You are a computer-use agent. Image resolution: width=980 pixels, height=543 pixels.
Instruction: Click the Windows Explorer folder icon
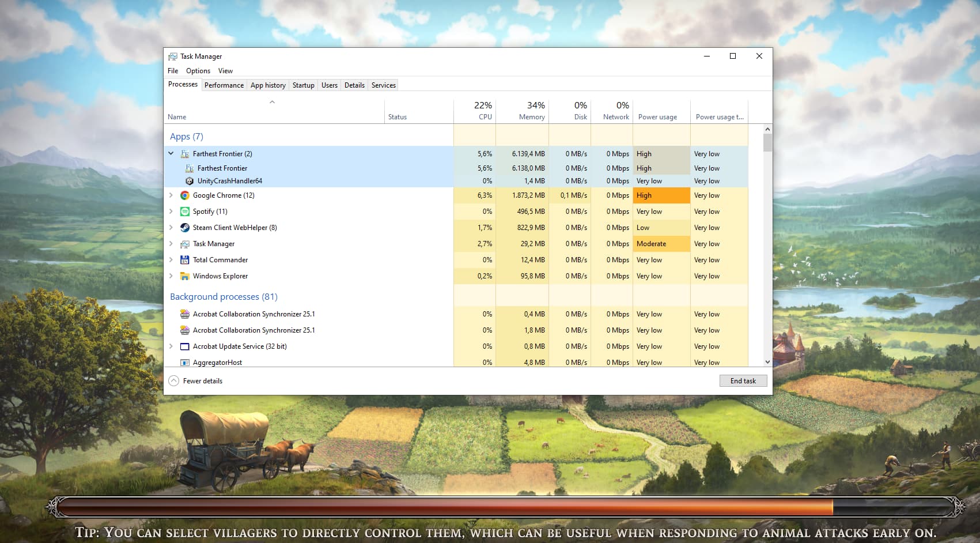click(184, 276)
